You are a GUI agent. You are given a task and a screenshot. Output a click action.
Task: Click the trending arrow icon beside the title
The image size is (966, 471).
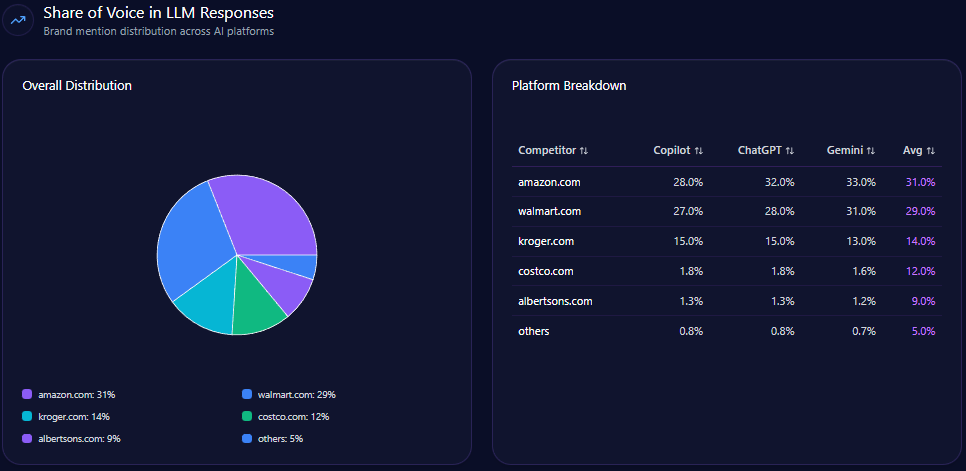click(18, 20)
